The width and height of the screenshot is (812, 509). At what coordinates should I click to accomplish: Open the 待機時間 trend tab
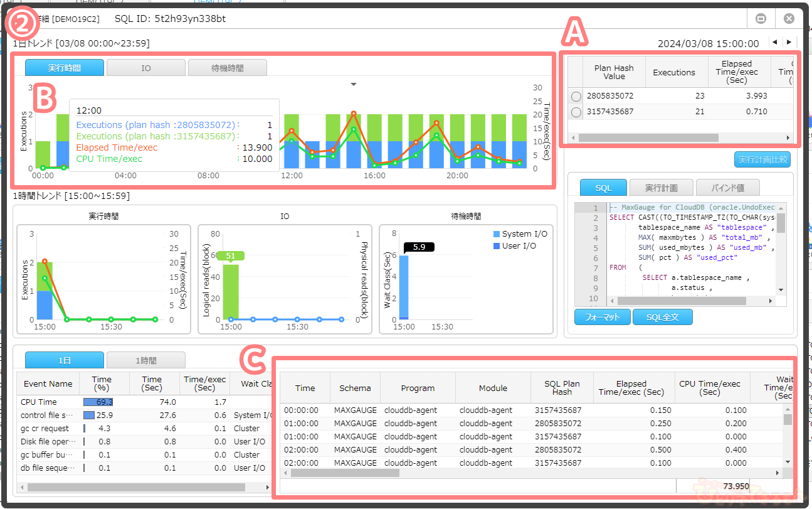pos(227,68)
